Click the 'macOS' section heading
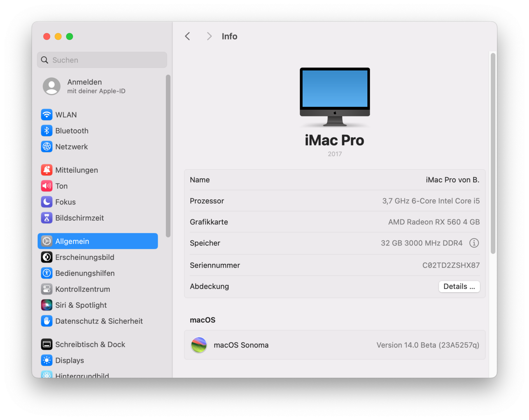Image resolution: width=529 pixels, height=420 pixels. pyautogui.click(x=203, y=320)
